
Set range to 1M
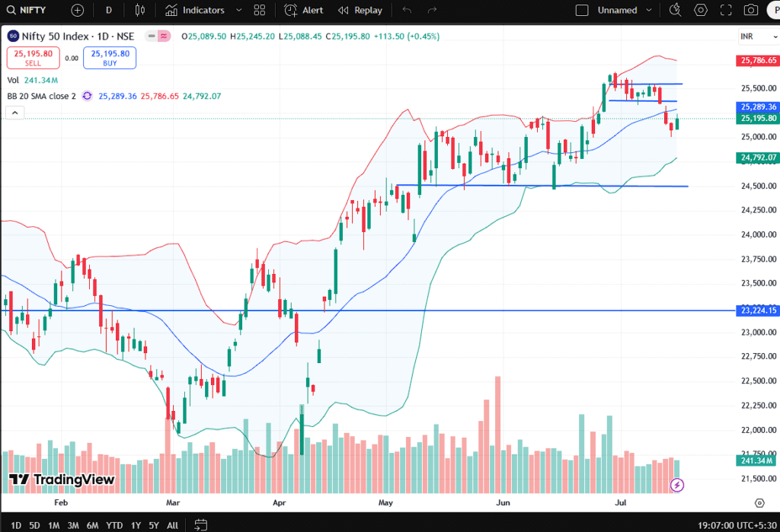tap(54, 525)
